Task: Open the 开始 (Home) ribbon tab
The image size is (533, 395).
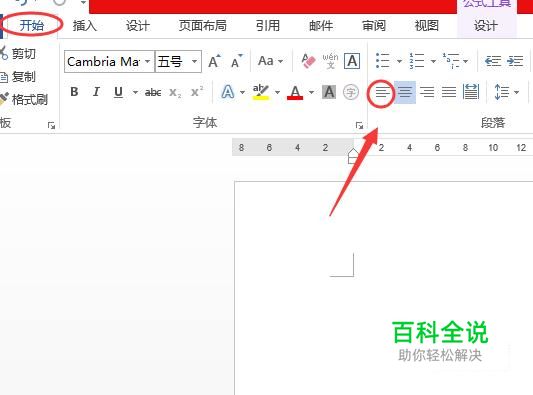Action: point(32,25)
